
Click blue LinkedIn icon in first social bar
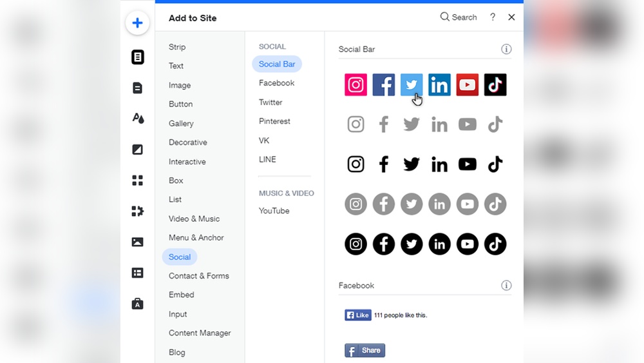point(439,84)
